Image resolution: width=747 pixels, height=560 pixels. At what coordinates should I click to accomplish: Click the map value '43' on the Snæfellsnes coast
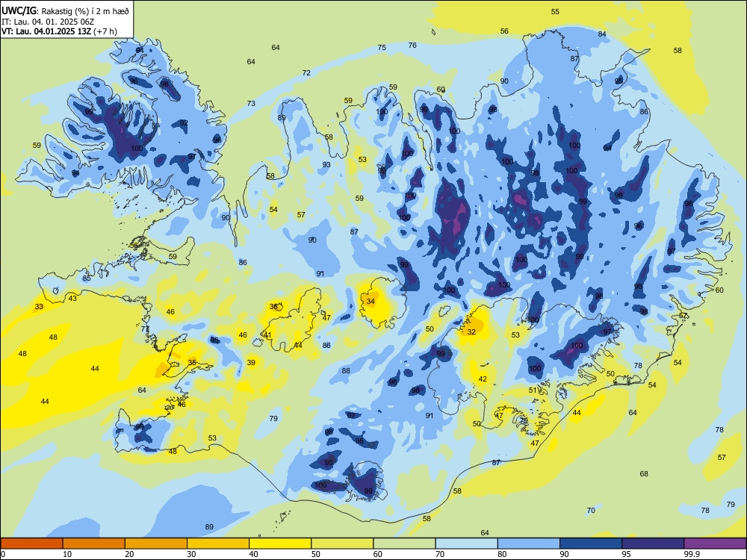point(72,298)
